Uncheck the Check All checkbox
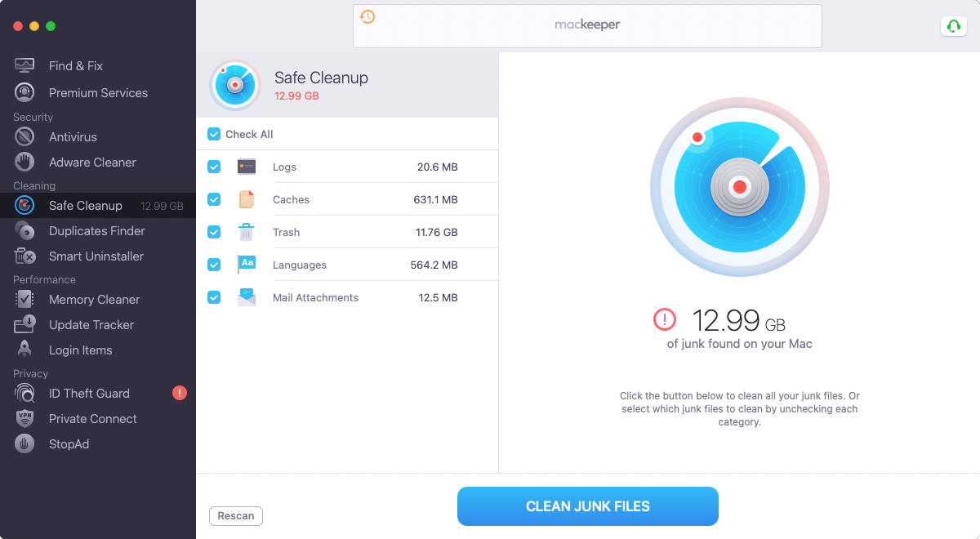 213,133
